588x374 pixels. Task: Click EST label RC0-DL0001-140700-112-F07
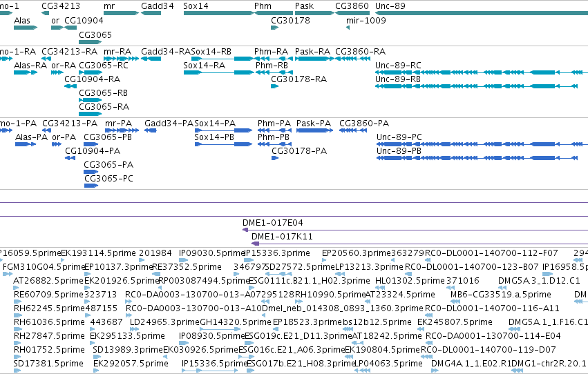coord(491,253)
